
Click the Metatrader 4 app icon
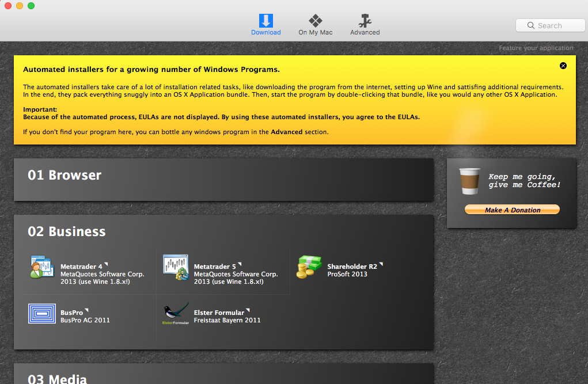(41, 267)
